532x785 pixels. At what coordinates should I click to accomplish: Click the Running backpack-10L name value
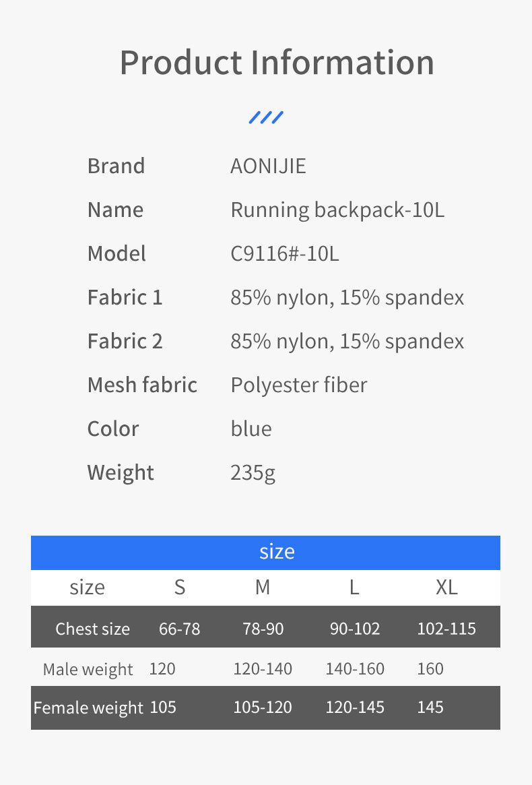click(337, 210)
